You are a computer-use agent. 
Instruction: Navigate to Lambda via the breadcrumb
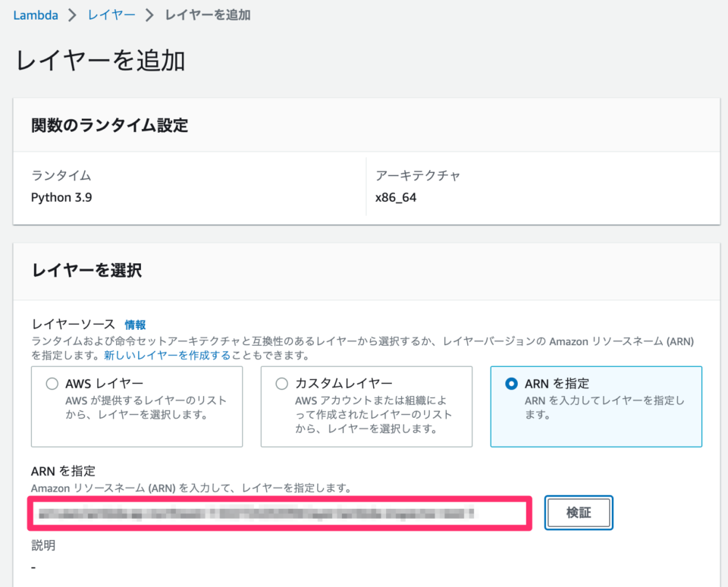pos(36,14)
